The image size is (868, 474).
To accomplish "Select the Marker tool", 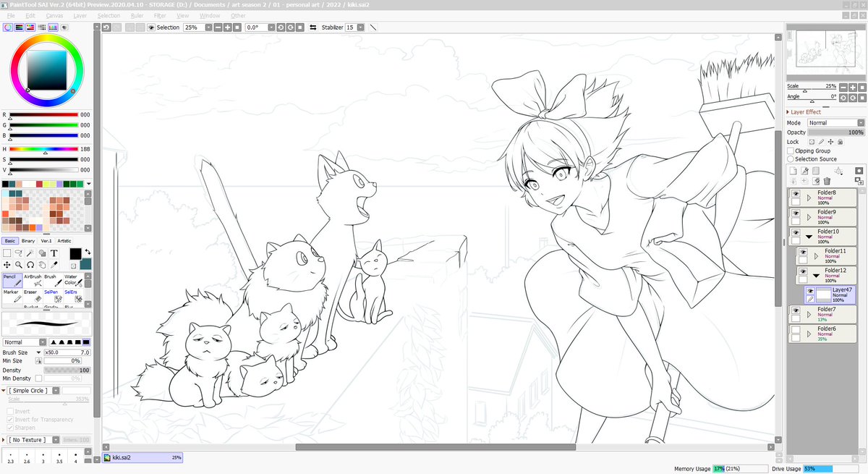I will pyautogui.click(x=12, y=295).
